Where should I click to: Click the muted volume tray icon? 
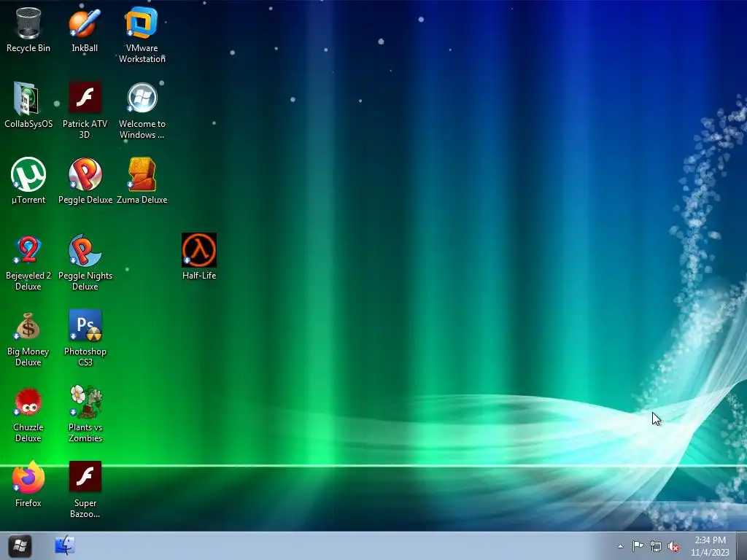(673, 547)
